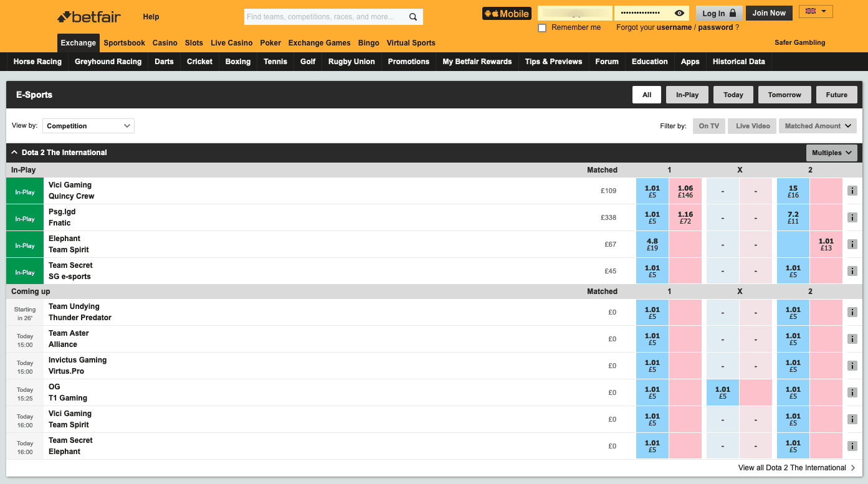Collapse the Dota 2 The International section
The height and width of the screenshot is (484, 868).
[x=14, y=153]
